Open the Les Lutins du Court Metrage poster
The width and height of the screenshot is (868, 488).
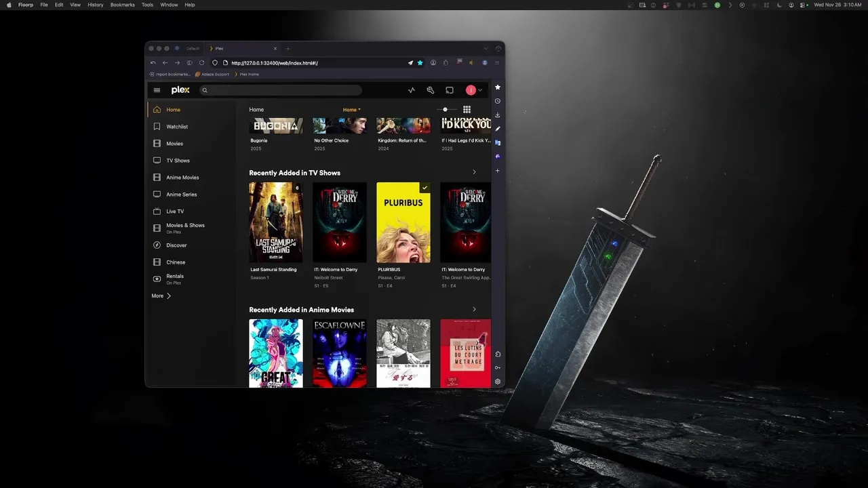pos(466,353)
